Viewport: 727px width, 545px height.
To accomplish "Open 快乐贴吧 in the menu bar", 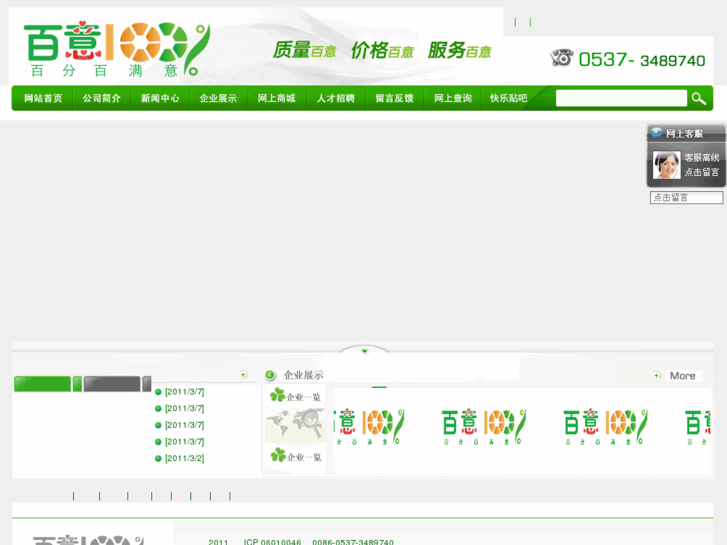I will pyautogui.click(x=509, y=98).
